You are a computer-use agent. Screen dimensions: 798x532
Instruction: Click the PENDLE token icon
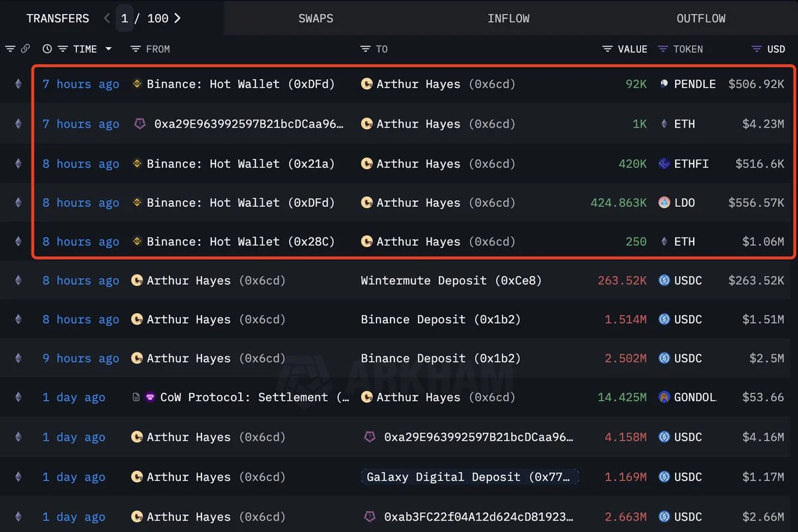[664, 84]
